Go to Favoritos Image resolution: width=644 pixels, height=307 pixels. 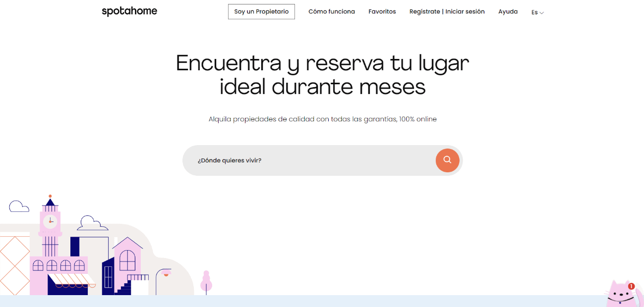coord(382,11)
